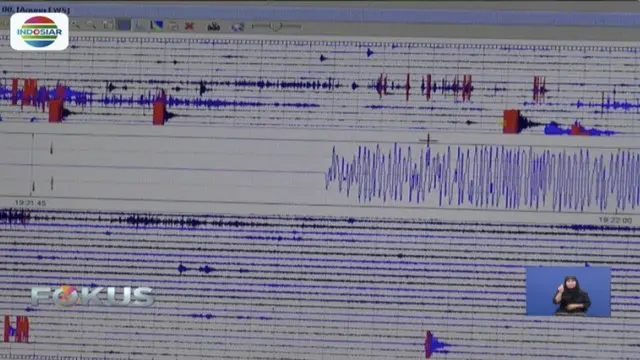Click the blue-green color map toolbar icon

coord(157,26)
